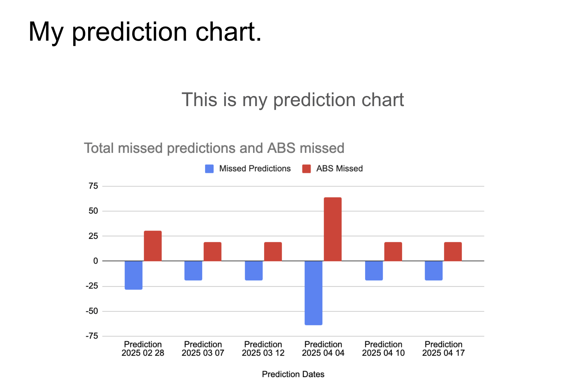Click the blue bar for 2025 04 04

pyautogui.click(x=313, y=293)
